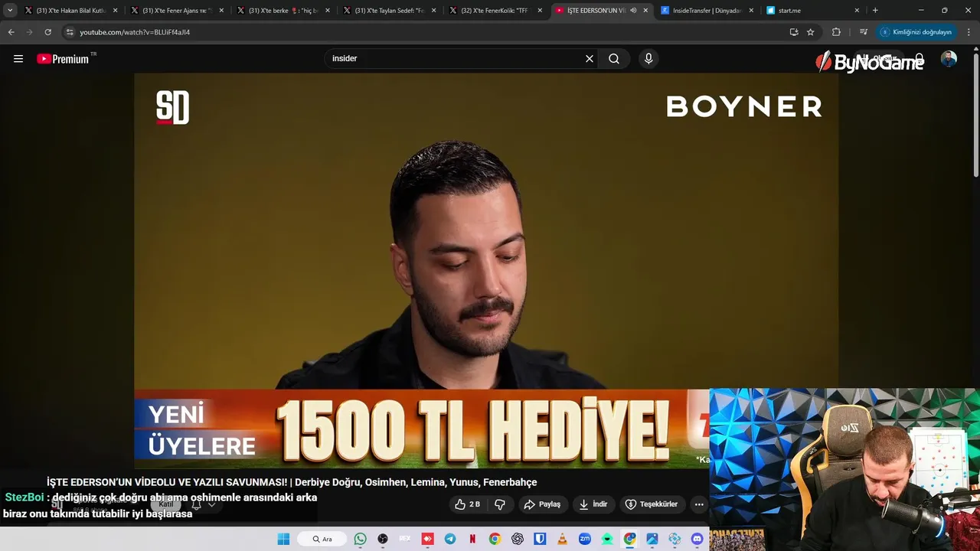Open the YouTube hamburger guide menu
980x551 pixels.
click(x=18, y=59)
